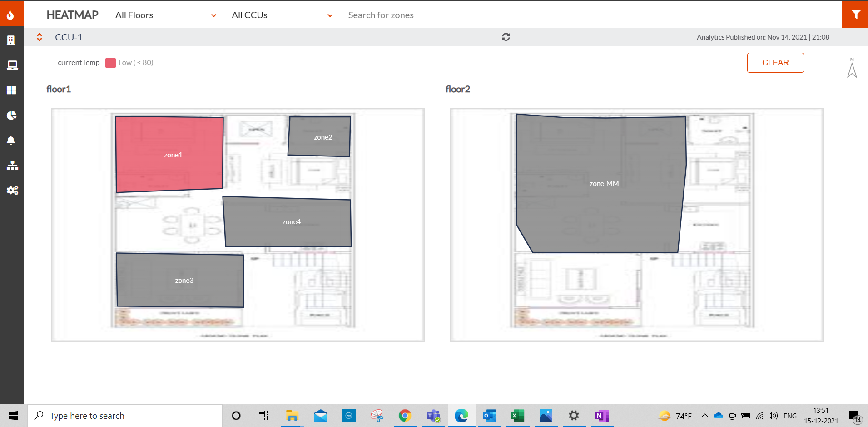Open the pie chart analytics icon

click(x=12, y=116)
